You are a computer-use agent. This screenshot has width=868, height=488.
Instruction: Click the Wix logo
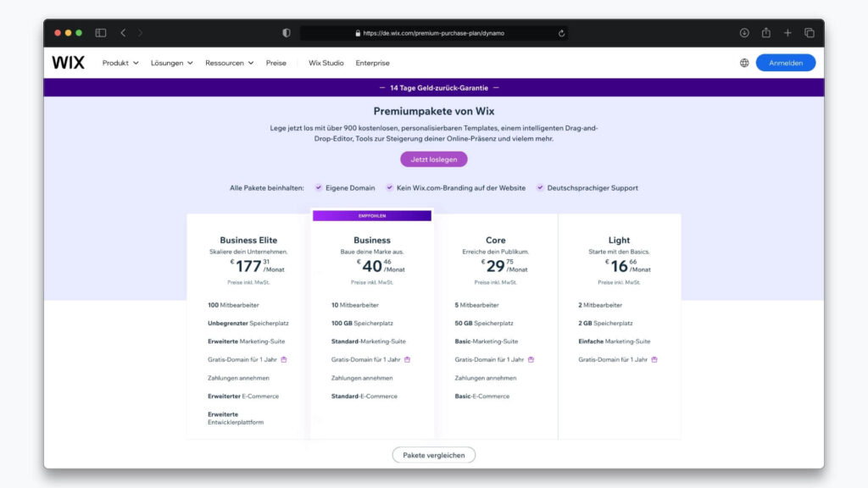click(68, 63)
